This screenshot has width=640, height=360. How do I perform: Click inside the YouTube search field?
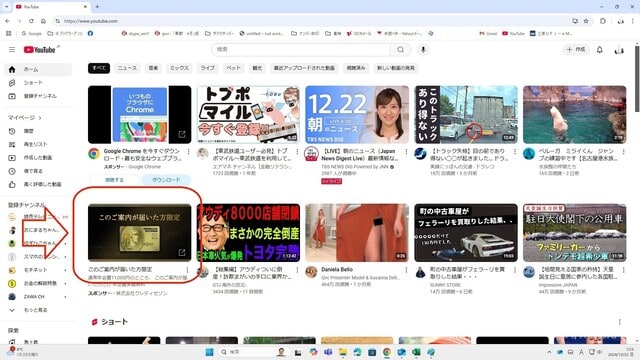point(301,49)
